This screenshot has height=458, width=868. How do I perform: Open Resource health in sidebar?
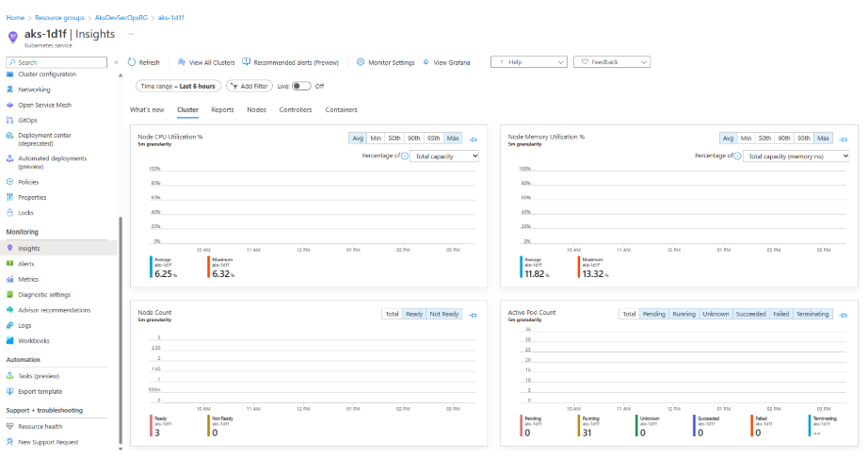click(40, 427)
